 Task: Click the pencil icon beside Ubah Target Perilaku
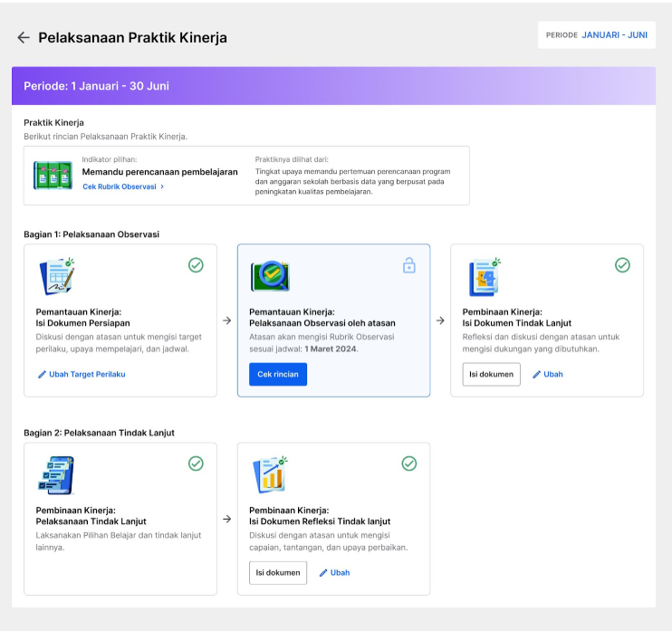tap(42, 375)
